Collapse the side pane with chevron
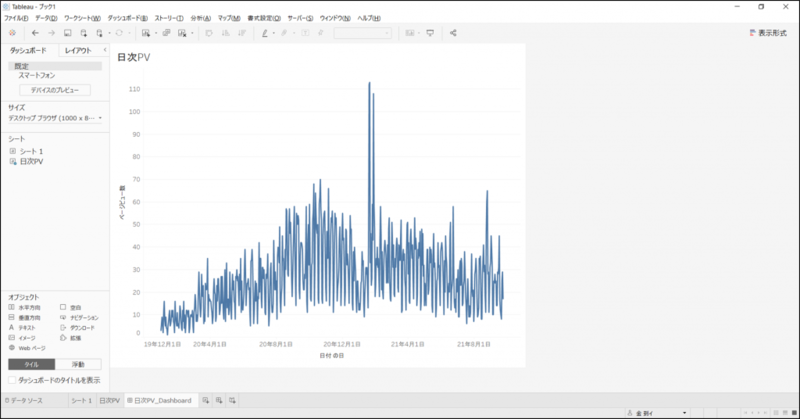The width and height of the screenshot is (800, 419). coord(105,50)
